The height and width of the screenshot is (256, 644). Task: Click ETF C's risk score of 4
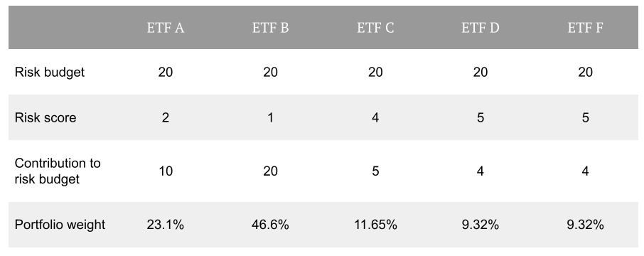375,118
